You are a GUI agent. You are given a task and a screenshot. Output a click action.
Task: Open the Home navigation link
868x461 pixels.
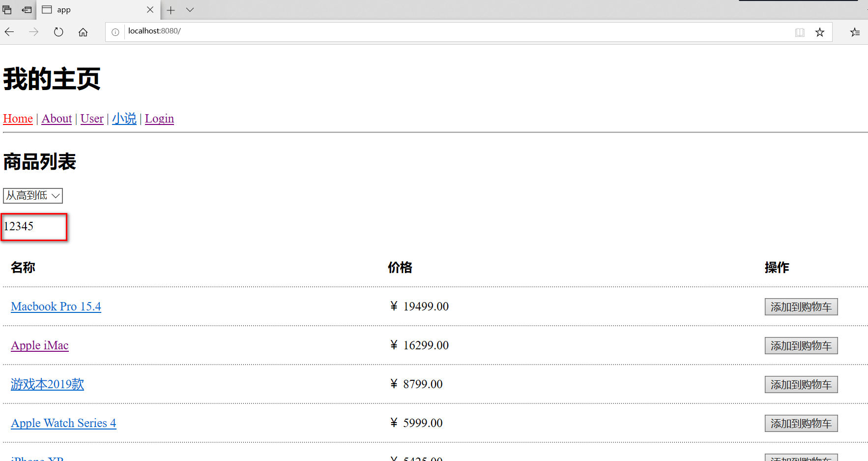pos(18,119)
